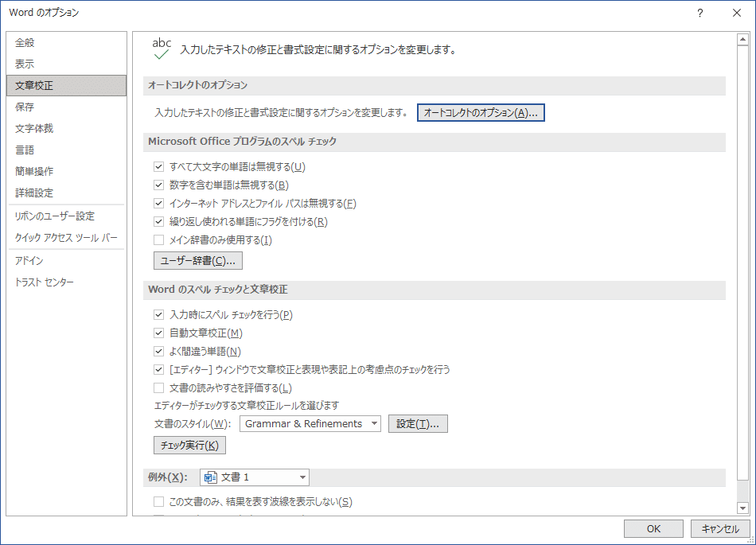Select クイック アクセス ツール バー category
Viewport: 756px width, 545px height.
click(67, 238)
